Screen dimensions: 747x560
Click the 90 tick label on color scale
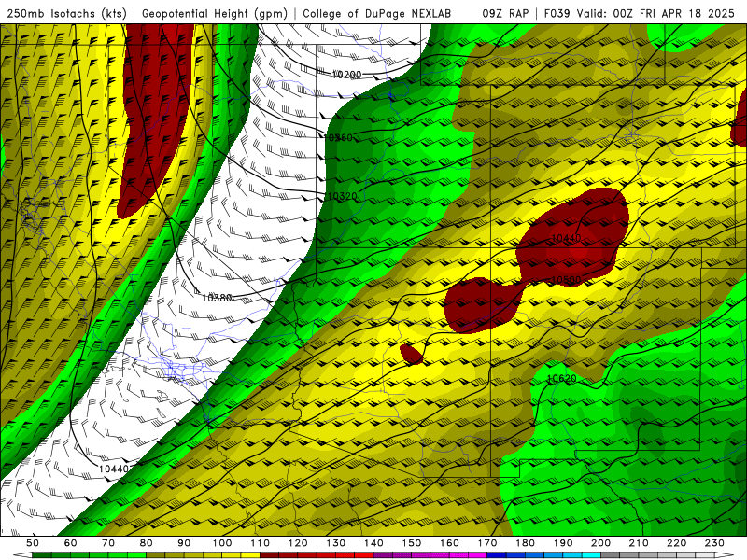(x=184, y=543)
